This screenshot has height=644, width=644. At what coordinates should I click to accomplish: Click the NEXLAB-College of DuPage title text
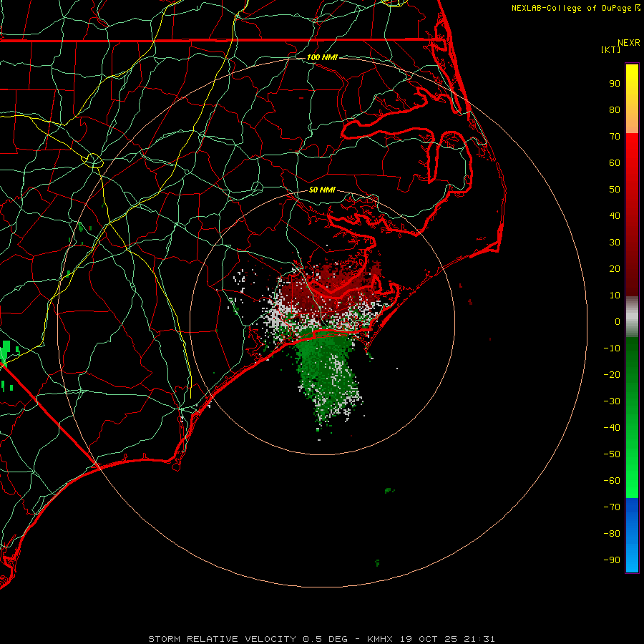(576, 8)
